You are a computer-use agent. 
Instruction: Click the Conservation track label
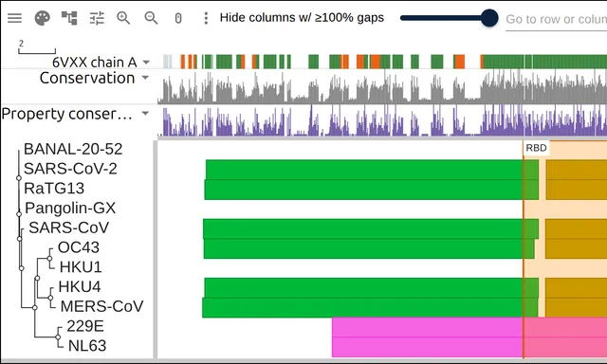87,78
